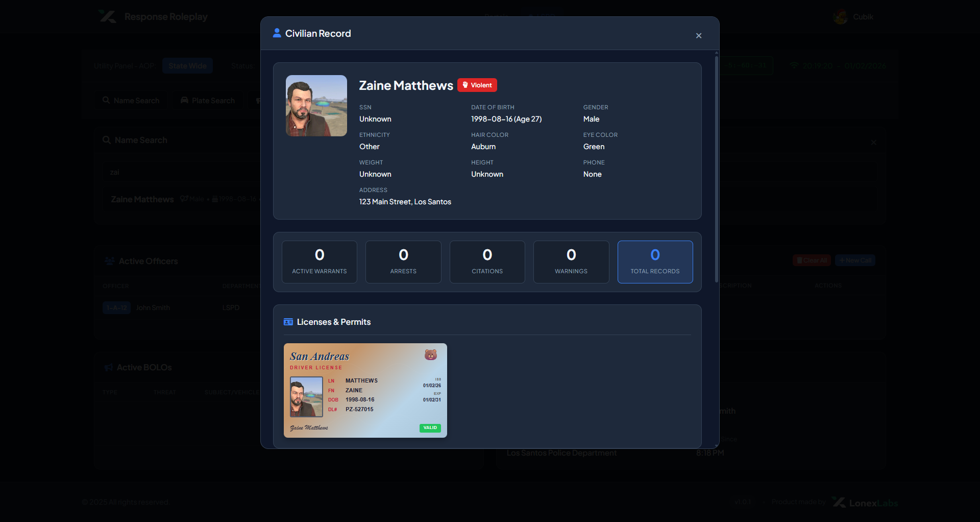Click the New Call button in background
This screenshot has width=980, height=522.
[855, 260]
